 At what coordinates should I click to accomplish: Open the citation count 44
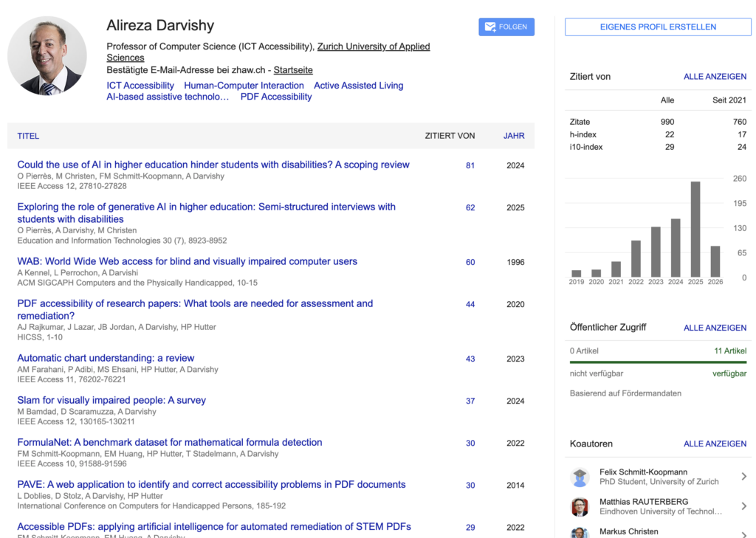[470, 304]
